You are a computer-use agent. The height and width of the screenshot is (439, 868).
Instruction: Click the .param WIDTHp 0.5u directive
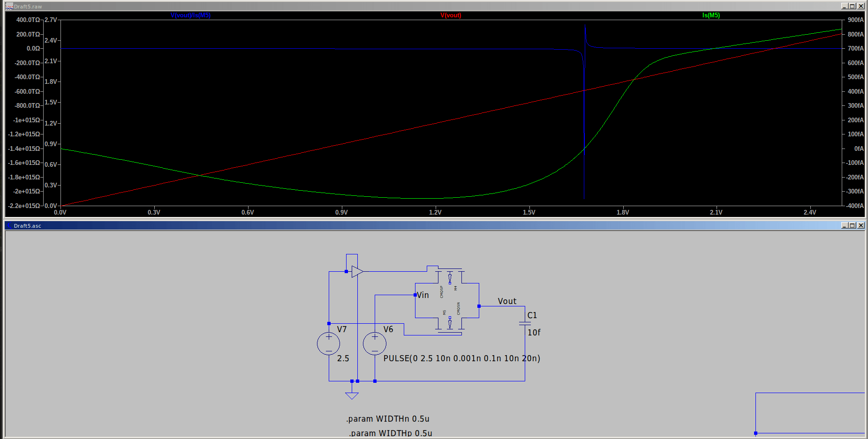(x=390, y=432)
